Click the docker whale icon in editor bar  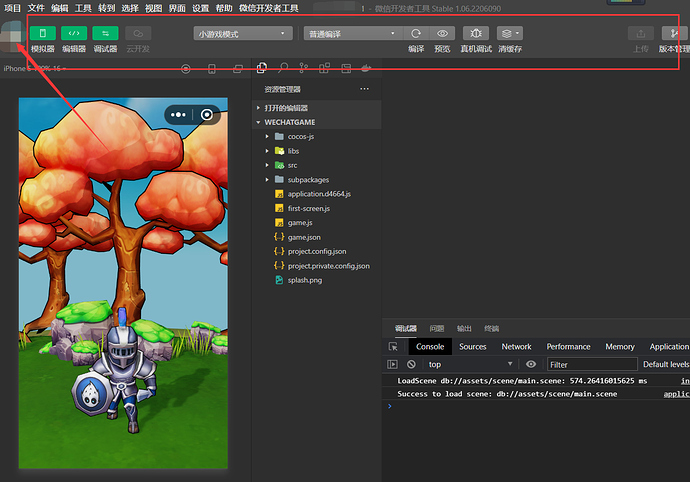(x=366, y=68)
